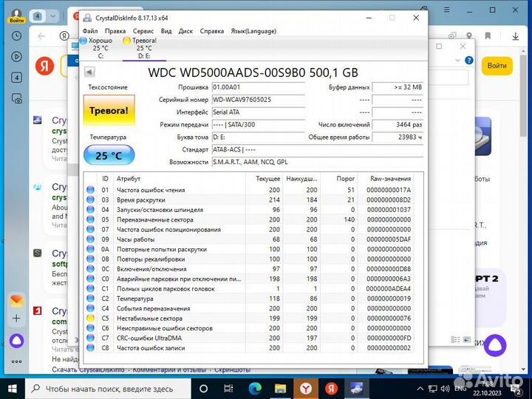This screenshot has height=399, width=532.
Task: Click the Скриншоты link in the search result
Action: (x=232, y=369)
